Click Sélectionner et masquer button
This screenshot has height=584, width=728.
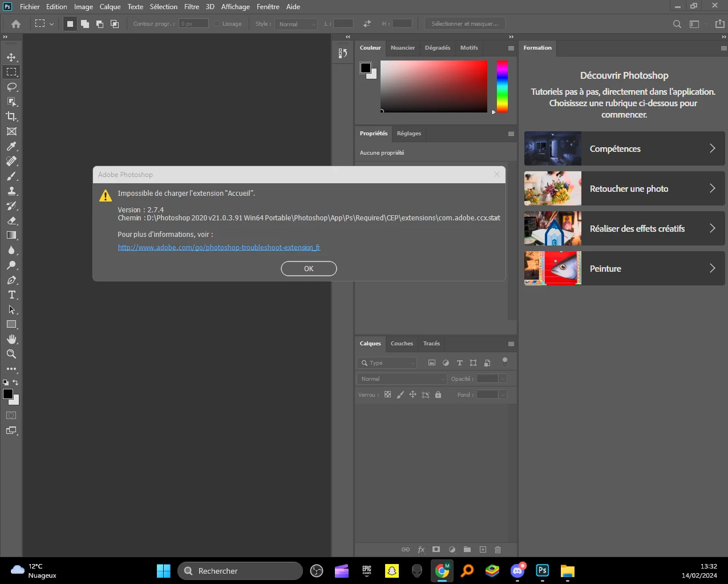tap(465, 24)
